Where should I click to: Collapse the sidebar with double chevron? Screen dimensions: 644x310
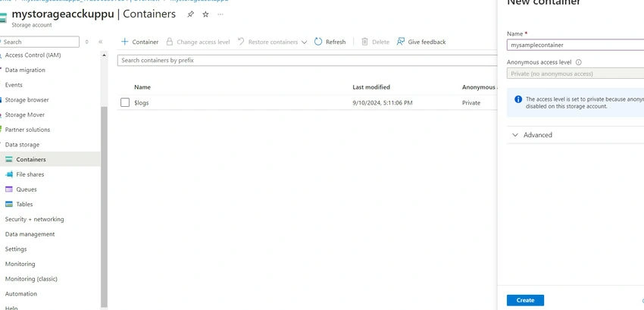coord(101,42)
